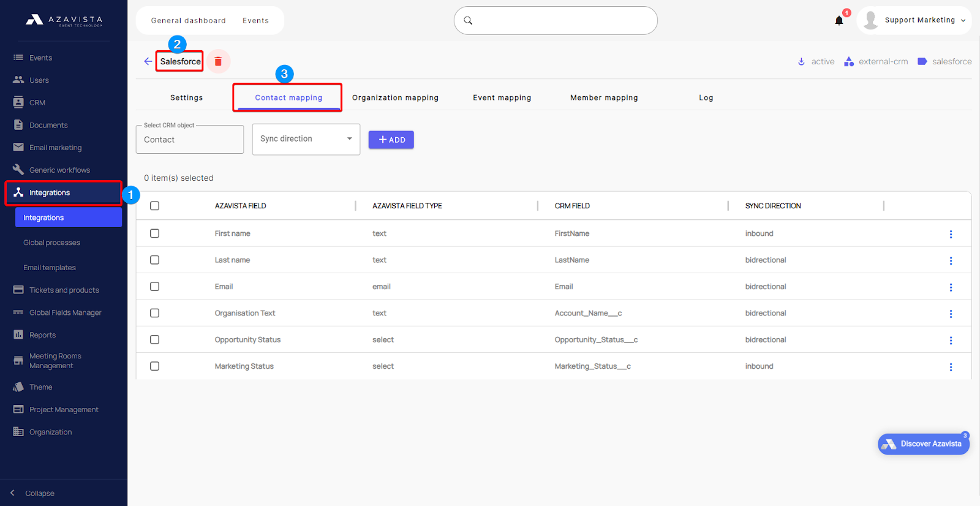Open the Theme palette icon

pos(18,387)
